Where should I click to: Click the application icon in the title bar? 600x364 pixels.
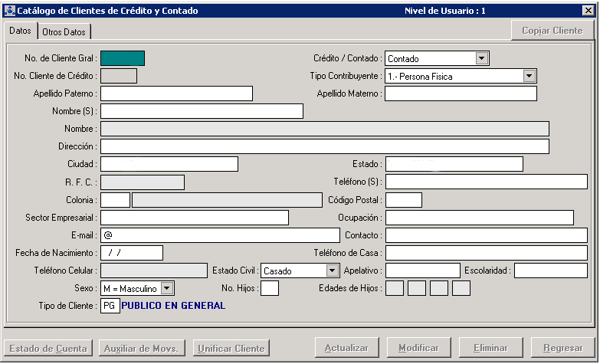(9, 11)
